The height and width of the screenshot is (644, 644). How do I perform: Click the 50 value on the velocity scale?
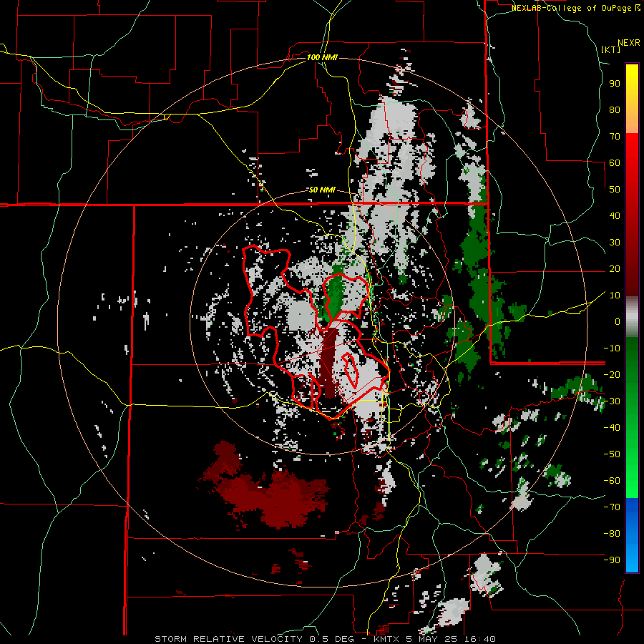tap(615, 190)
